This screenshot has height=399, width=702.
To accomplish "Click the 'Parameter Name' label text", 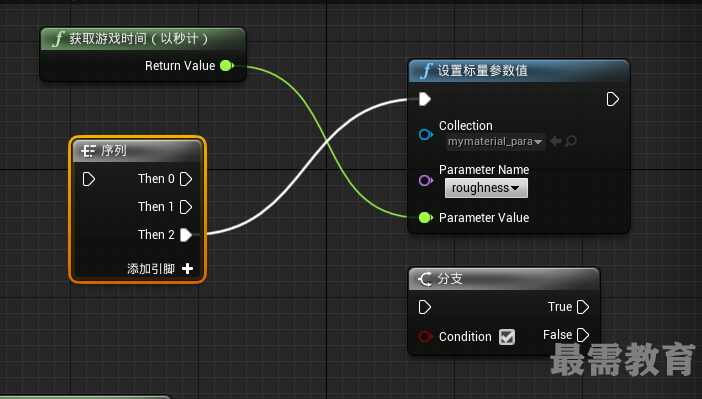I will pyautogui.click(x=484, y=170).
